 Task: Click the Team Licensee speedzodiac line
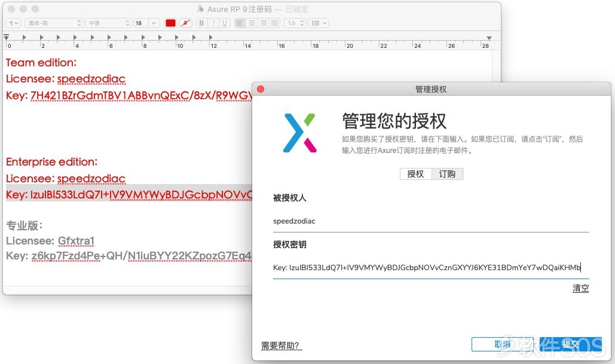(x=66, y=79)
